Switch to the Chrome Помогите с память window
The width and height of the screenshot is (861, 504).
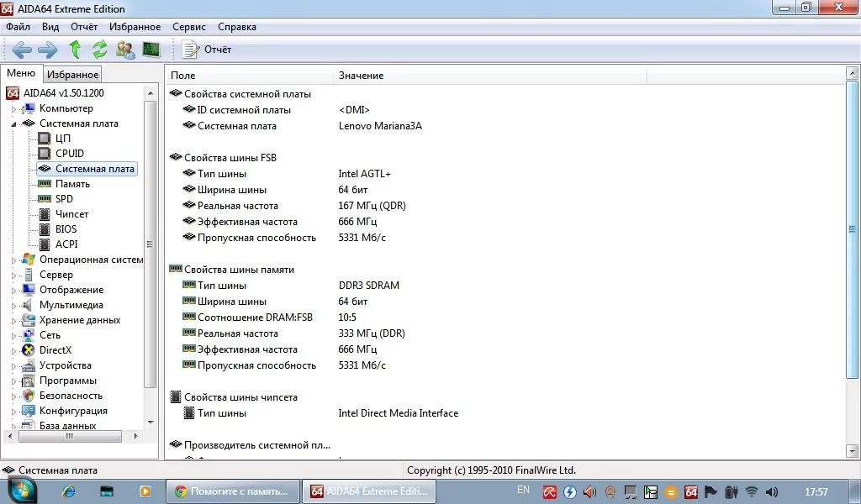(x=233, y=491)
